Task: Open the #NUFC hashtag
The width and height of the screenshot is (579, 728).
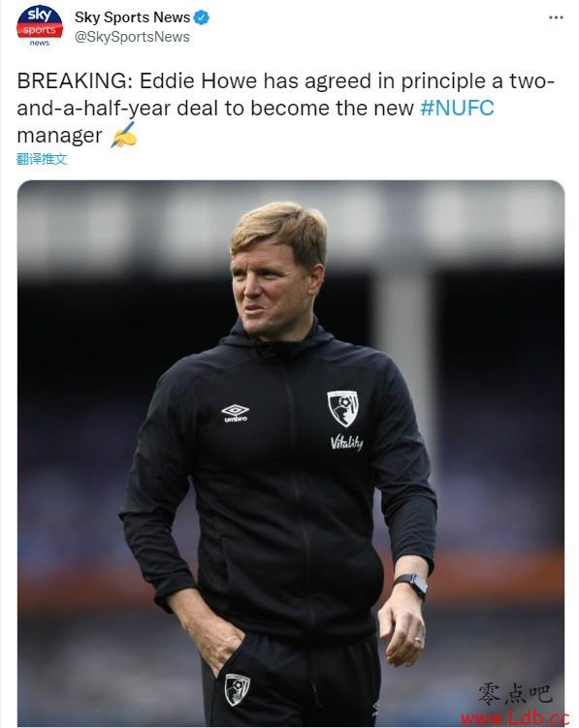Action: click(457, 109)
